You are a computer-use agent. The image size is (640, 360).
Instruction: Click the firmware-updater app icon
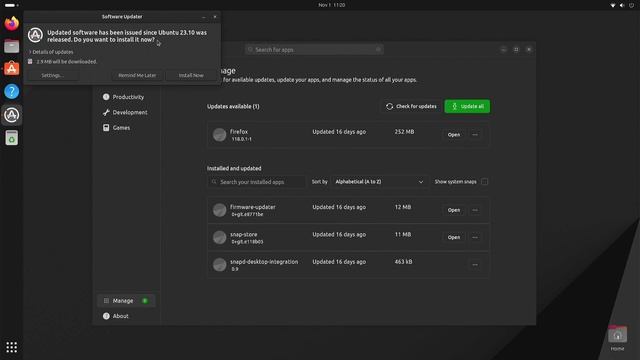point(219,210)
